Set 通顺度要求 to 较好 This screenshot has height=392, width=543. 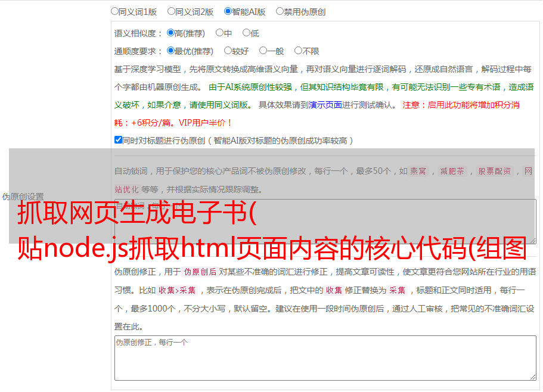pyautogui.click(x=228, y=51)
